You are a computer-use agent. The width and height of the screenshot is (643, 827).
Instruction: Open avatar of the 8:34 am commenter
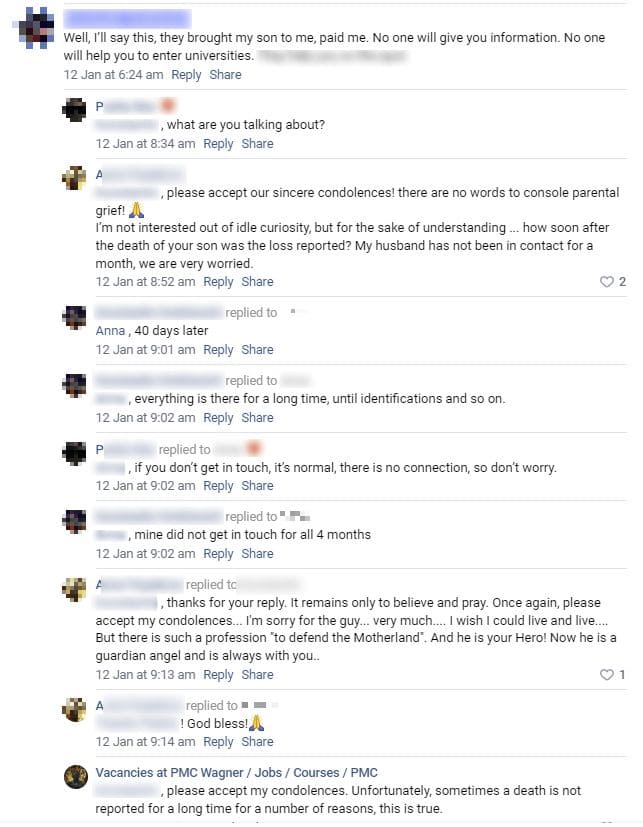coord(75,110)
